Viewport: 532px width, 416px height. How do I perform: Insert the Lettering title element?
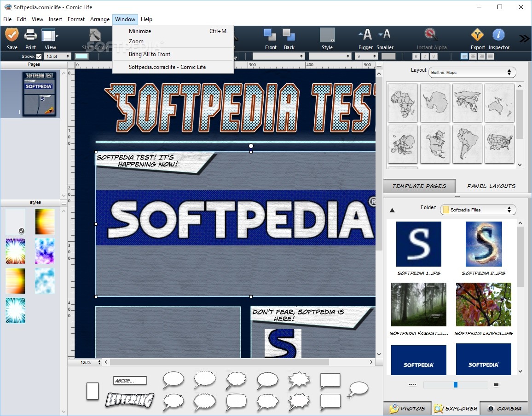point(130,400)
